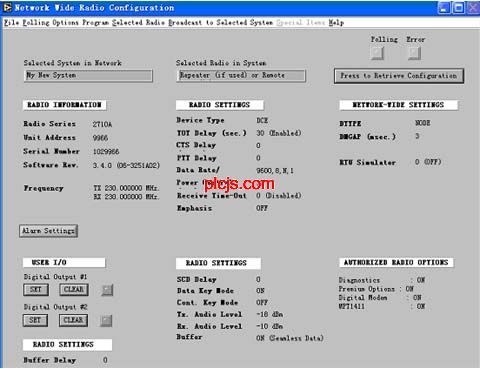Viewport: 480px width, 369px height.
Task: Open the Program Selected Radio menu
Action: pyautogui.click(x=123, y=23)
